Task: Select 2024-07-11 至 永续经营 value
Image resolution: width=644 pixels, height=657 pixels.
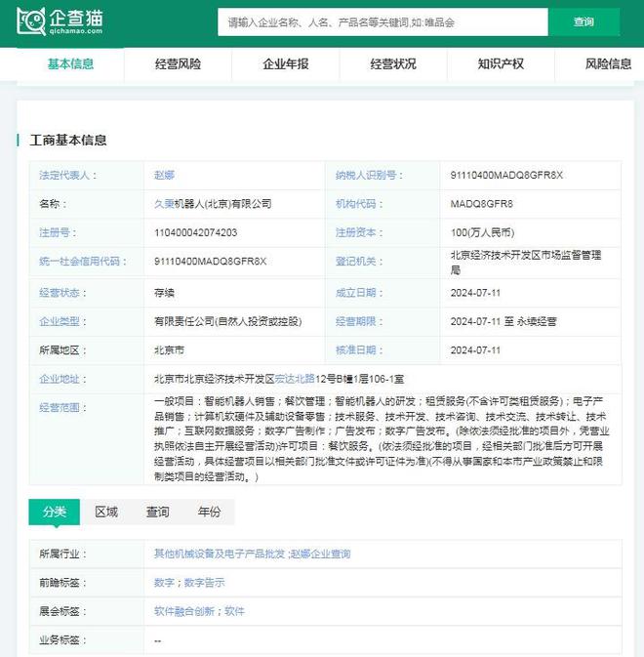Action: coord(503,322)
